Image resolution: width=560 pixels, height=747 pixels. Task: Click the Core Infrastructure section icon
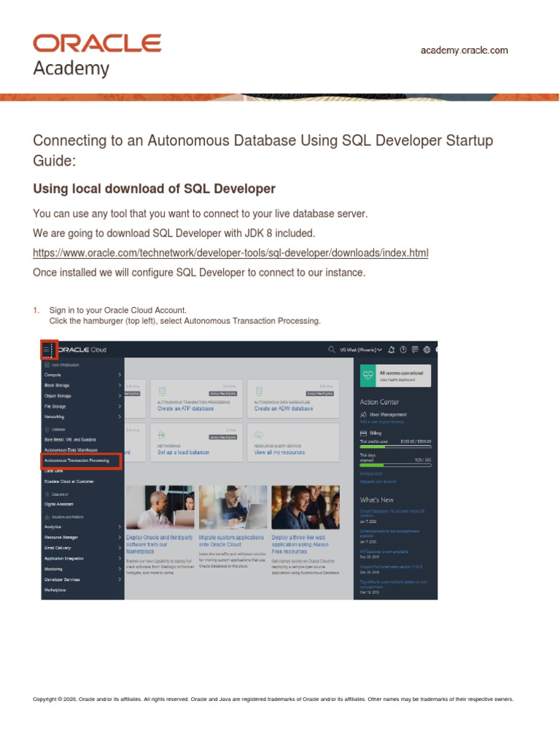click(47, 365)
